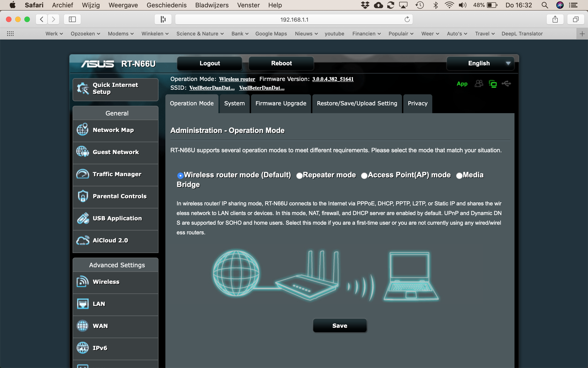Open Siri from the menu bar

560,5
